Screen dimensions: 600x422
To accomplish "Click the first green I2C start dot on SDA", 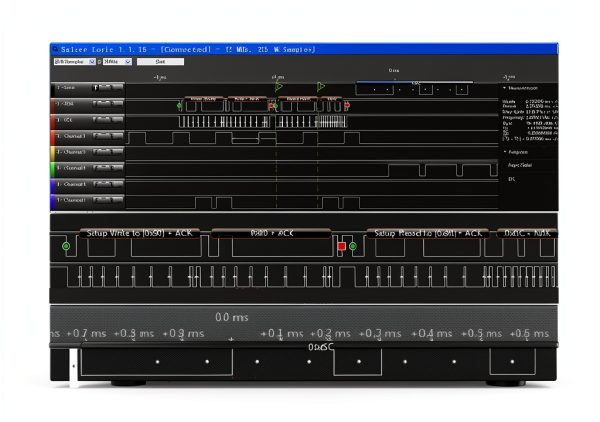I will (179, 106).
